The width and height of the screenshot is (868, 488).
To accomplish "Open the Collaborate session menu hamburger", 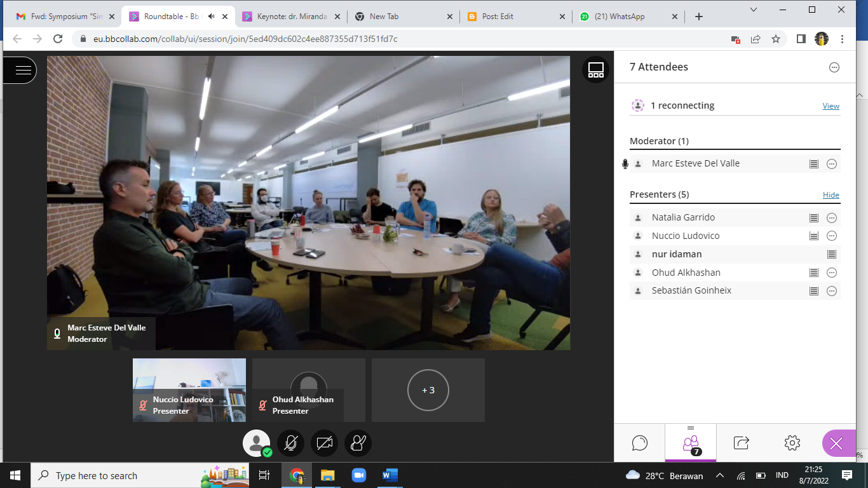I will coord(22,70).
